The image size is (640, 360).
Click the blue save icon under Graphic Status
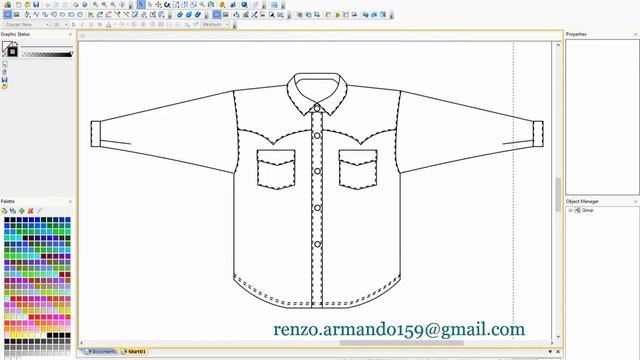point(4,80)
